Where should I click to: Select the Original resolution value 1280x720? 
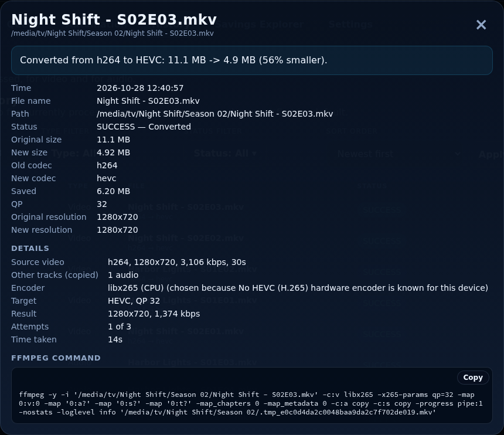tap(117, 217)
